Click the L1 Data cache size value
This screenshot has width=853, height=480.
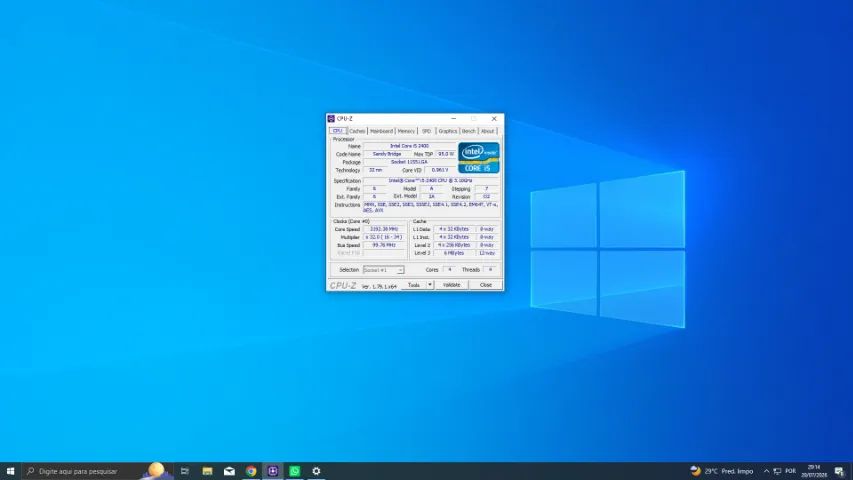454,229
